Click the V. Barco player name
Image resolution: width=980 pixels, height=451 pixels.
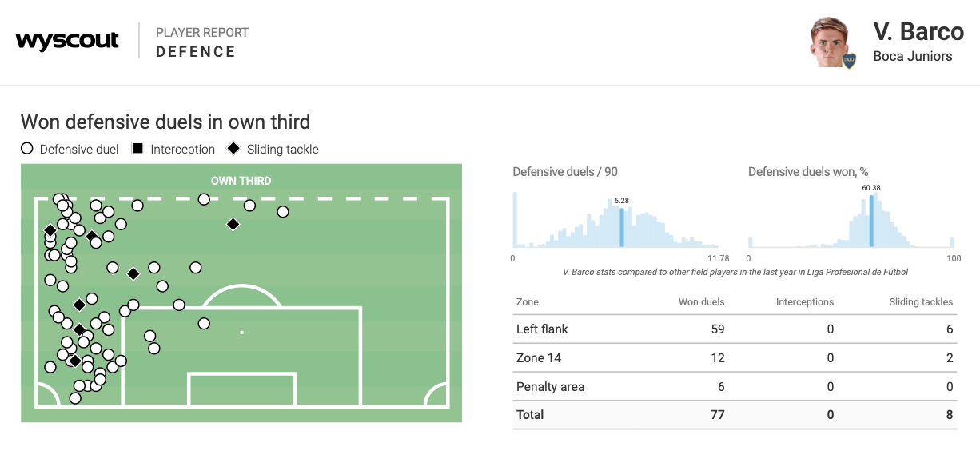tap(918, 32)
